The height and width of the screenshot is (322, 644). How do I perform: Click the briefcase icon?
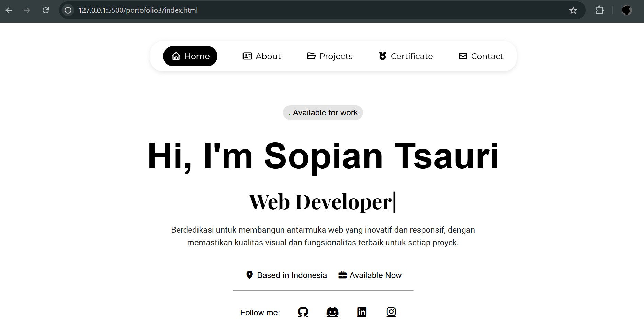coord(342,275)
